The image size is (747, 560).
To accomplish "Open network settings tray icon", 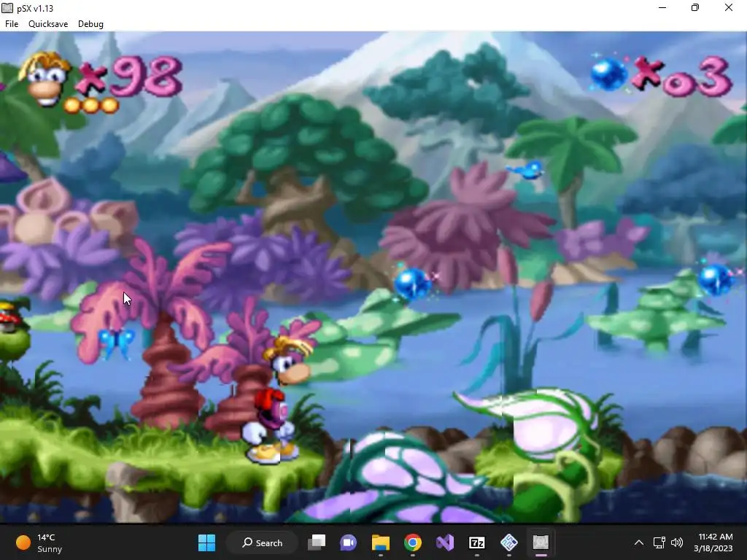I will coord(659,542).
